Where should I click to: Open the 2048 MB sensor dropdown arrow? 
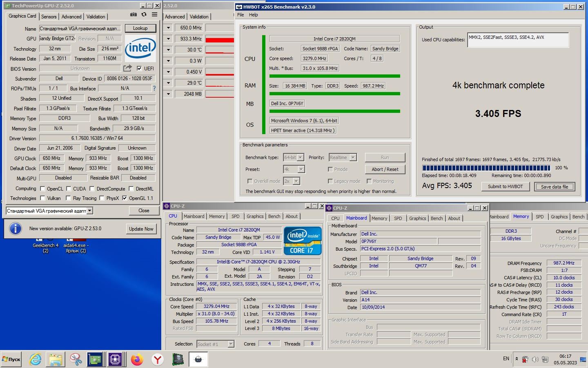click(168, 94)
